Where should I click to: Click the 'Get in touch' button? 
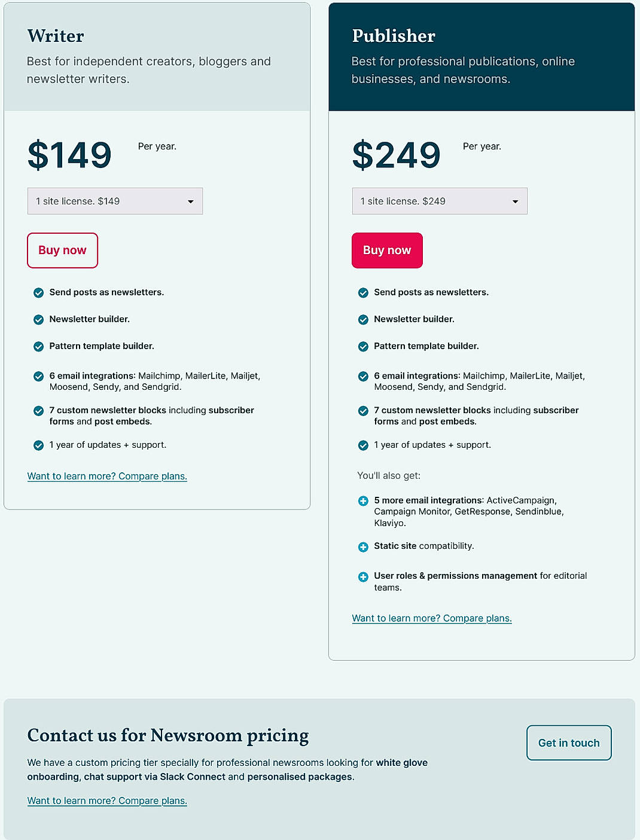[x=568, y=743]
